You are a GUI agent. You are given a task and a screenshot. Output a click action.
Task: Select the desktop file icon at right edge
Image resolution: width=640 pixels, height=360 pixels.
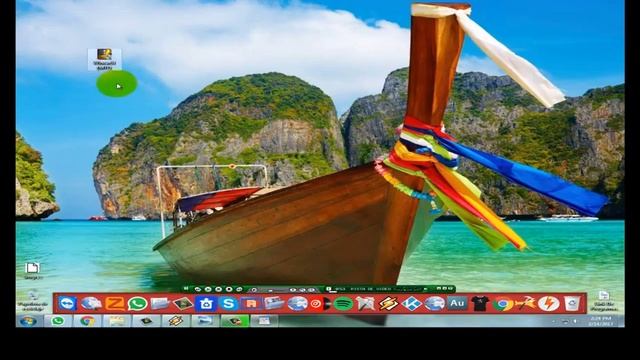tap(603, 301)
